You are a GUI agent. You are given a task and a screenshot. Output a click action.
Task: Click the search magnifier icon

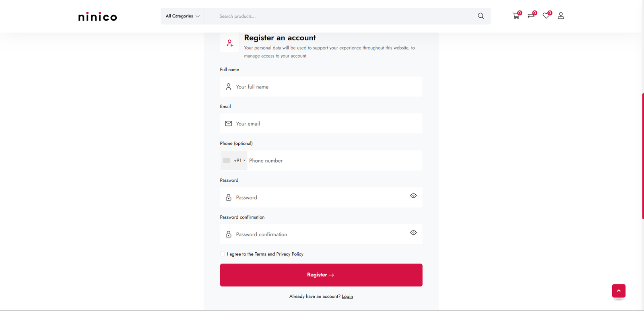click(x=481, y=16)
